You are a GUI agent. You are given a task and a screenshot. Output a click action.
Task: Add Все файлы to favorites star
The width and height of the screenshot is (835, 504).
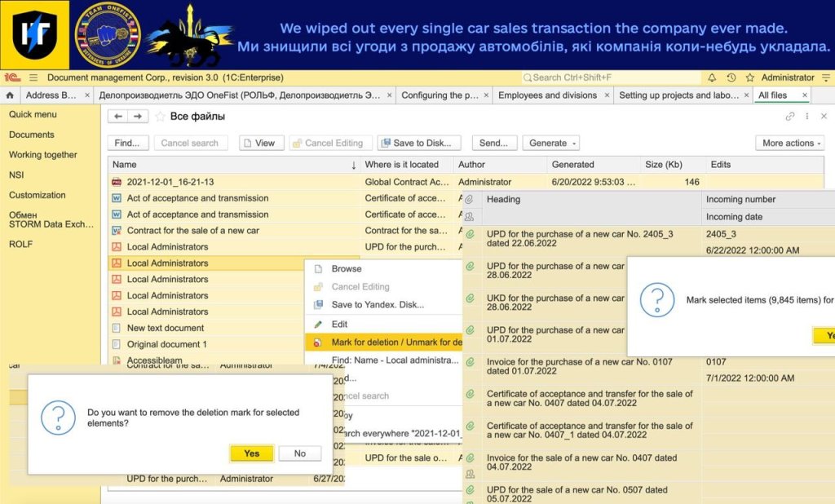(x=160, y=117)
